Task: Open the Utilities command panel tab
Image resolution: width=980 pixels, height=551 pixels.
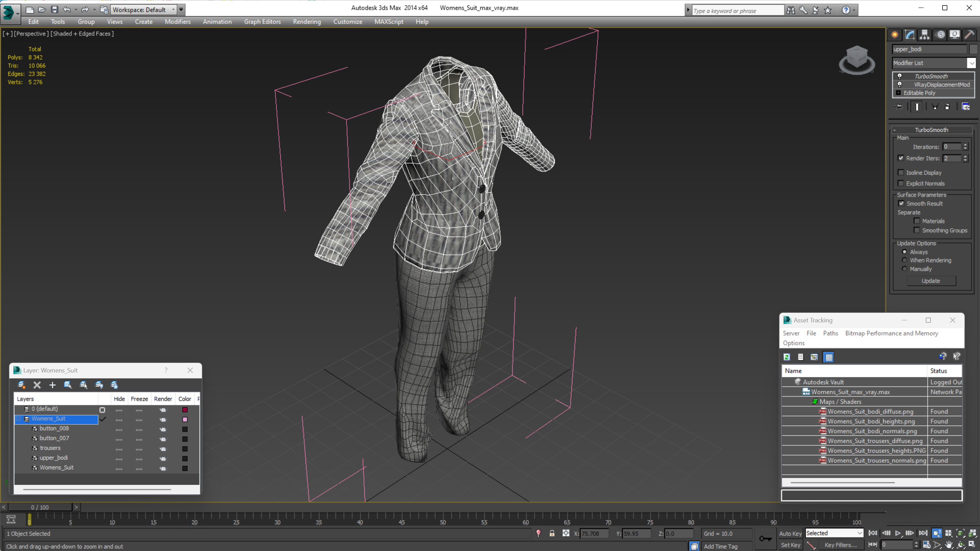Action: pyautogui.click(x=969, y=35)
